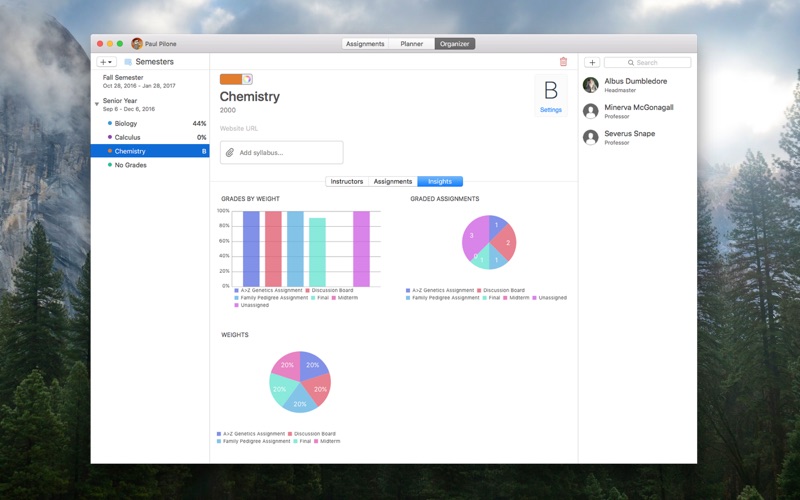Click Minerva McGonagall's avatar icon
This screenshot has width=800, height=500.
pyautogui.click(x=591, y=111)
